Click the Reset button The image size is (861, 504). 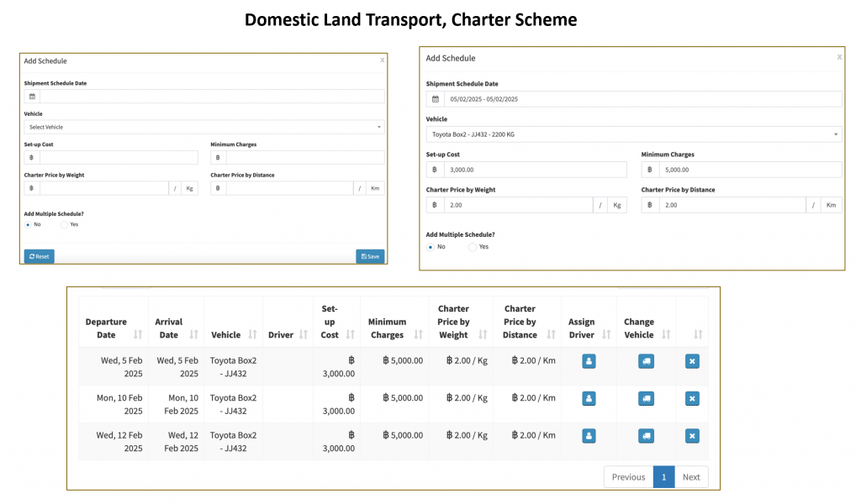(x=39, y=256)
